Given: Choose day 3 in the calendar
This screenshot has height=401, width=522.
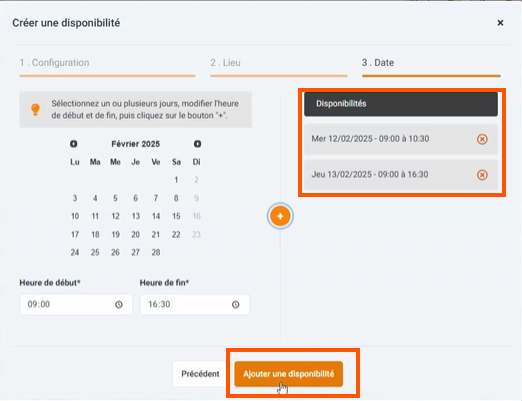Looking at the screenshot, I should [x=75, y=198].
